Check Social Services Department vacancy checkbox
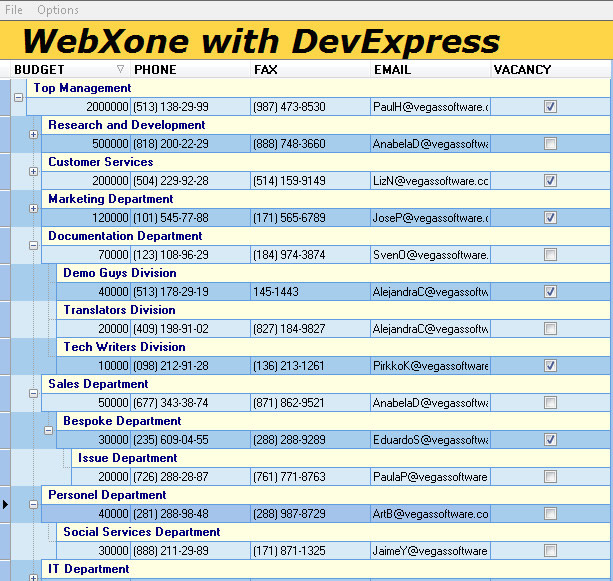The height and width of the screenshot is (581, 613). click(550, 551)
